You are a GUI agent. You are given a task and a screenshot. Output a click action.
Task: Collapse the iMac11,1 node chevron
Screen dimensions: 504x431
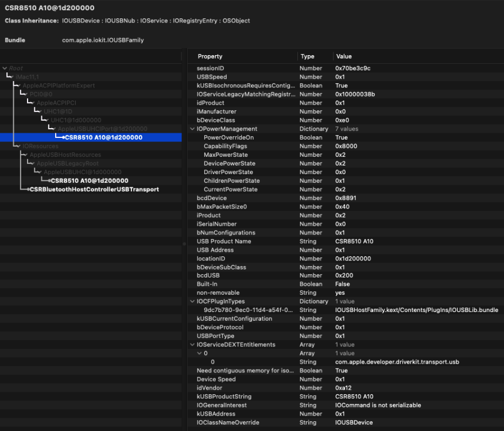[12, 77]
